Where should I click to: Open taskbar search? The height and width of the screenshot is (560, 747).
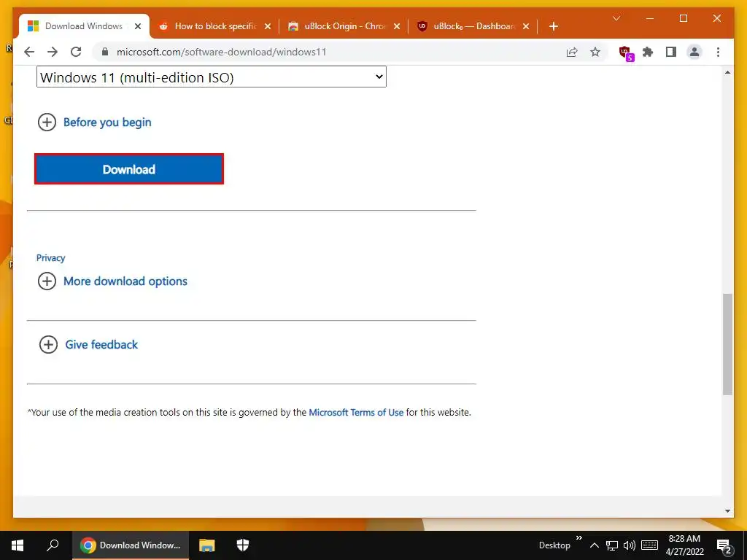[53, 545]
